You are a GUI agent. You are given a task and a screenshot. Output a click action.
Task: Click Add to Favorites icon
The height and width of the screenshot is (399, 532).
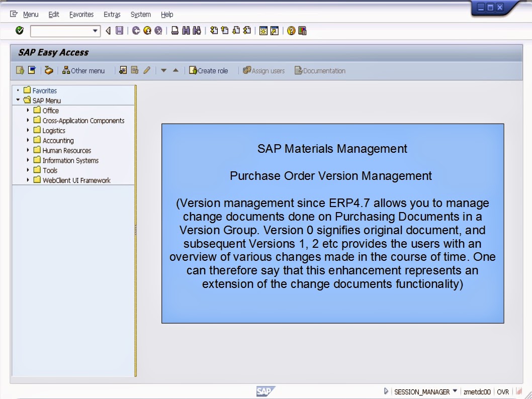123,70
